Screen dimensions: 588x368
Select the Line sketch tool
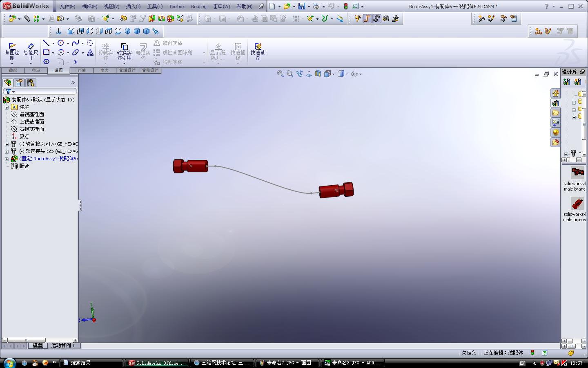pyautogui.click(x=46, y=43)
